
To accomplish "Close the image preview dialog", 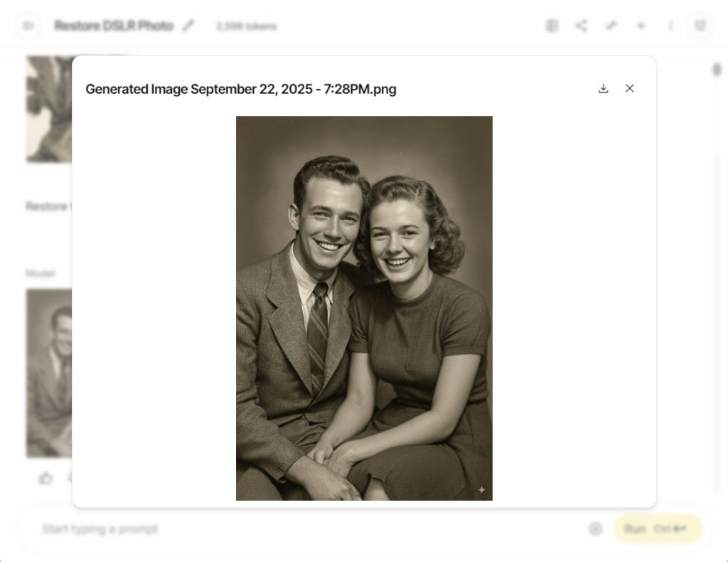I will [630, 88].
